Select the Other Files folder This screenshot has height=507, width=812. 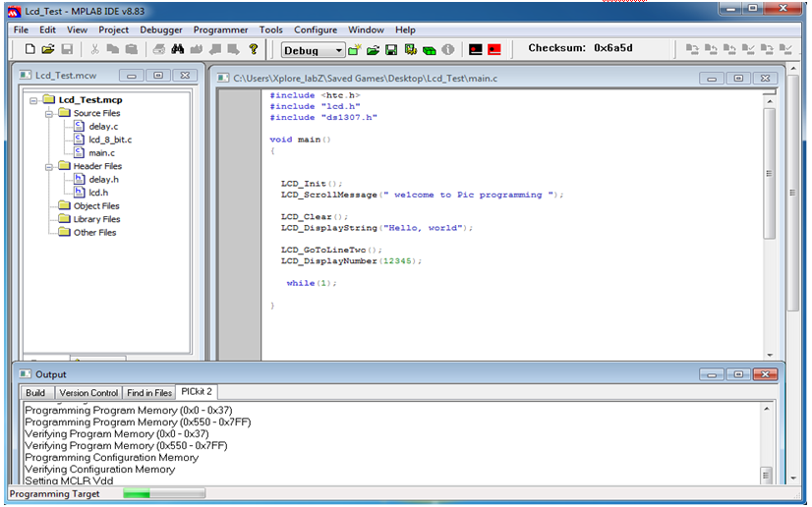tap(94, 233)
